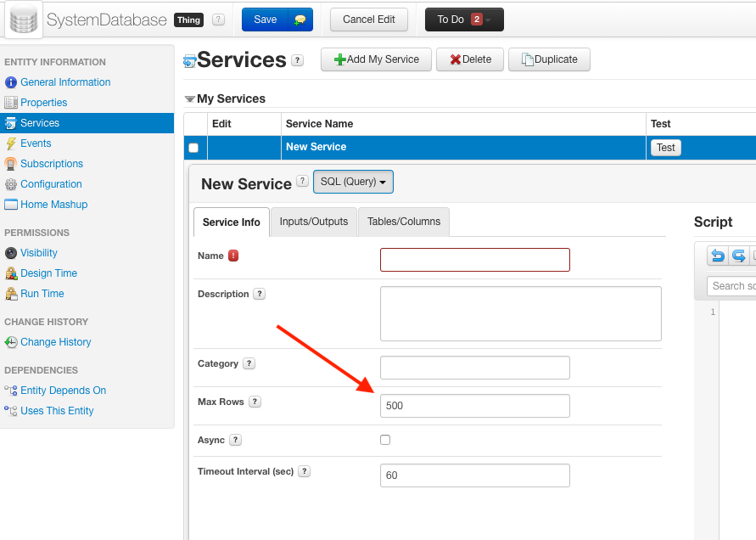Open the SQL (Query) type dropdown
This screenshot has width=756, height=540.
(354, 182)
